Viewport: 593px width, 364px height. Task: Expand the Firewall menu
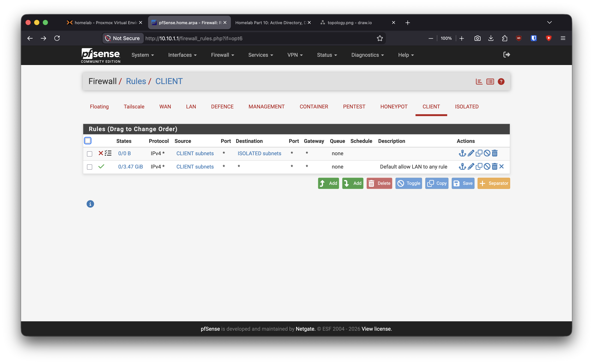222,55
